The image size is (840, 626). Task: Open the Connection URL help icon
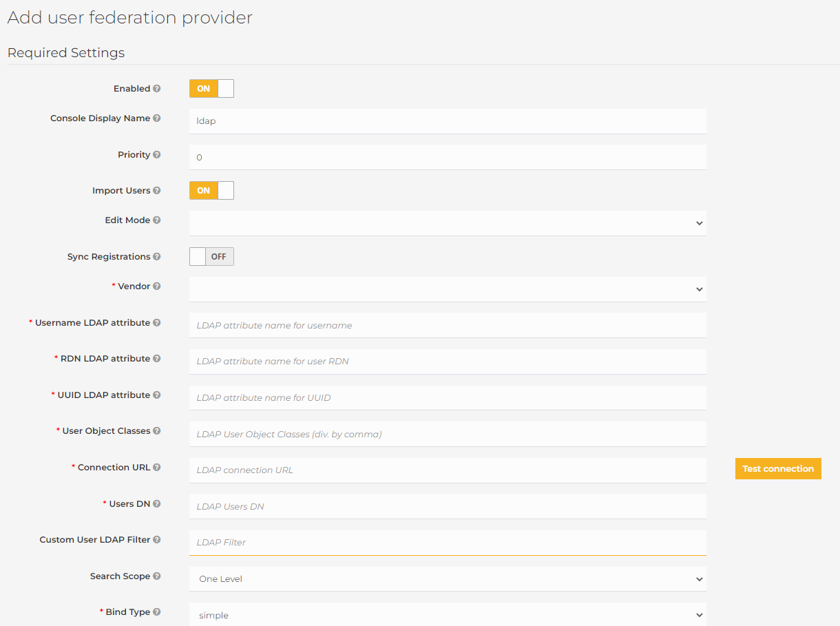pyautogui.click(x=157, y=467)
